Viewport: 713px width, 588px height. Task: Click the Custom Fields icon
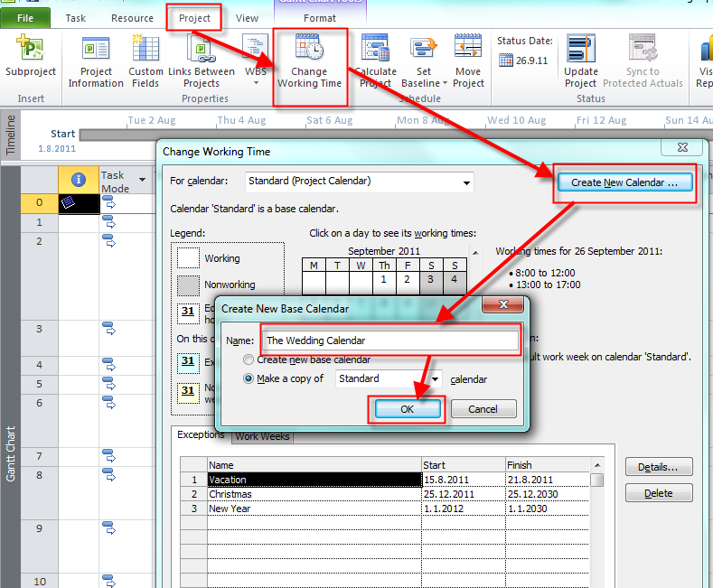(145, 49)
